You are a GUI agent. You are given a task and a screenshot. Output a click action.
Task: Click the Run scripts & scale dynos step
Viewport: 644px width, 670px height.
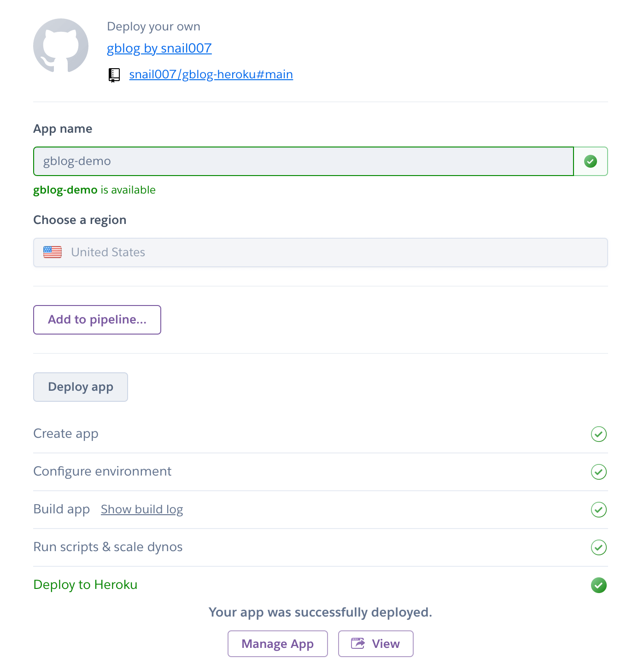(108, 547)
